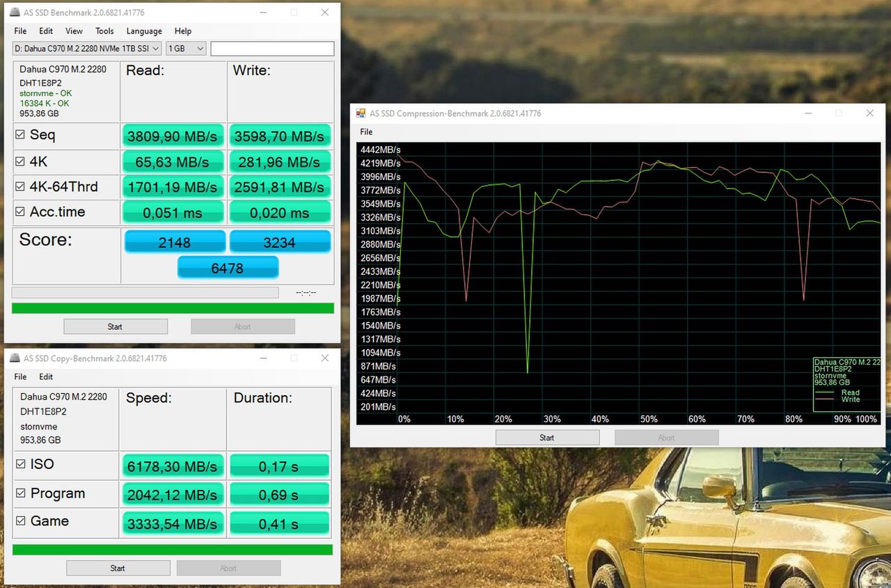Click the green progress bar in Copy-Benchmark
Image resolution: width=891 pixels, height=588 pixels.
point(173,550)
